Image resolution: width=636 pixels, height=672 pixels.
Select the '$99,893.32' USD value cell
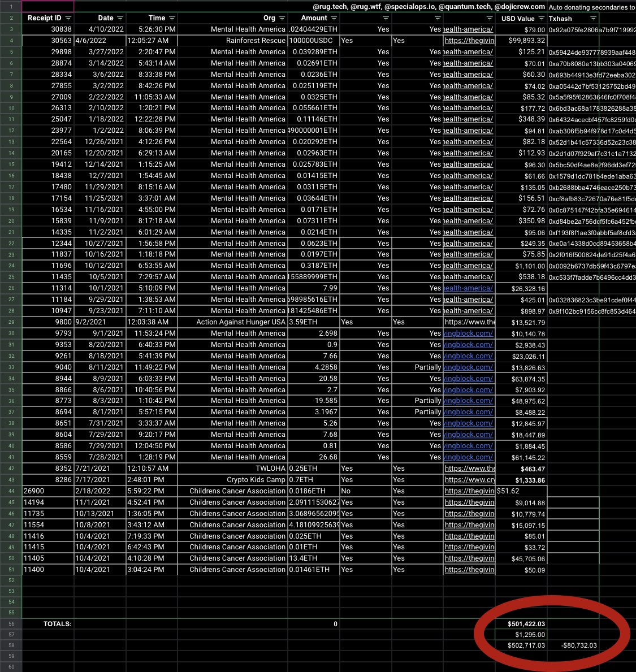521,40
